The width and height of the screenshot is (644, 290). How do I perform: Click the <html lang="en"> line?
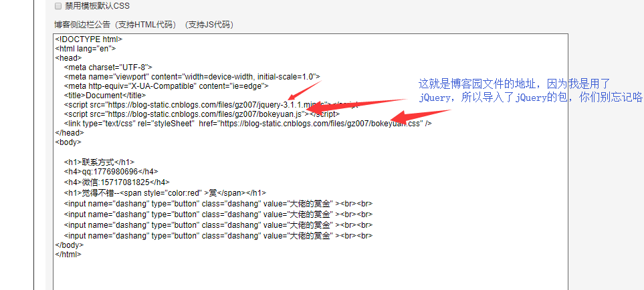tap(86, 48)
